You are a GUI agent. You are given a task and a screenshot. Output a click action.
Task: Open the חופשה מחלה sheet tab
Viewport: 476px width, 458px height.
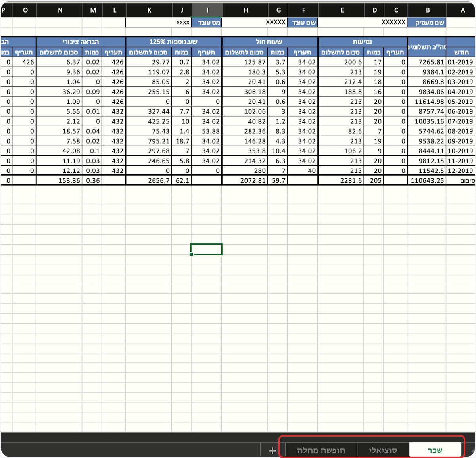coord(321,450)
